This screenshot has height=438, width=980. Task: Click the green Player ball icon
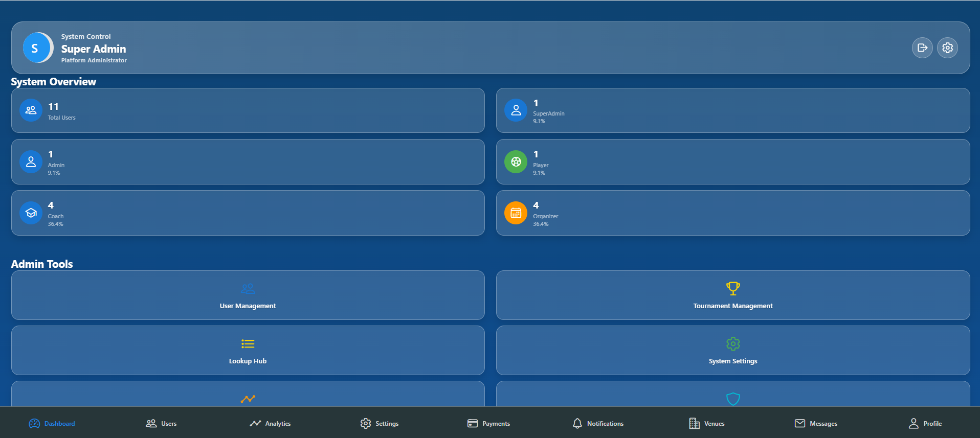click(x=516, y=162)
